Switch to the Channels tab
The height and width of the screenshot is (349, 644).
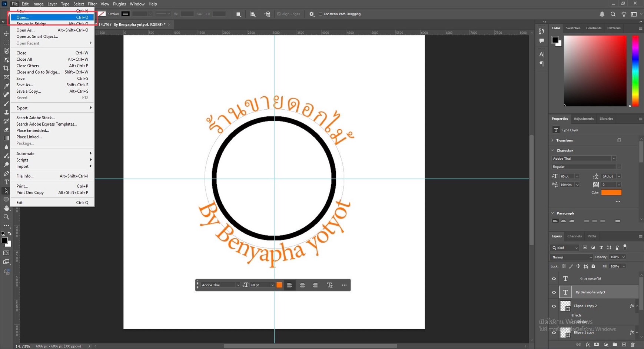click(x=574, y=236)
